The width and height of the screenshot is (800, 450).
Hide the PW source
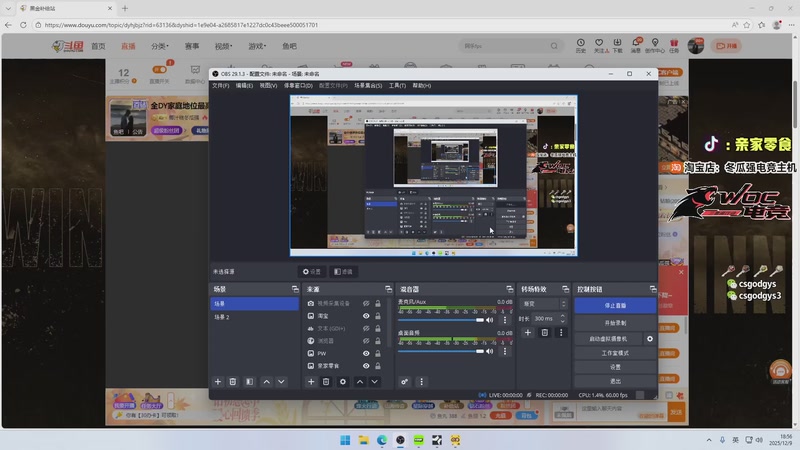(366, 353)
